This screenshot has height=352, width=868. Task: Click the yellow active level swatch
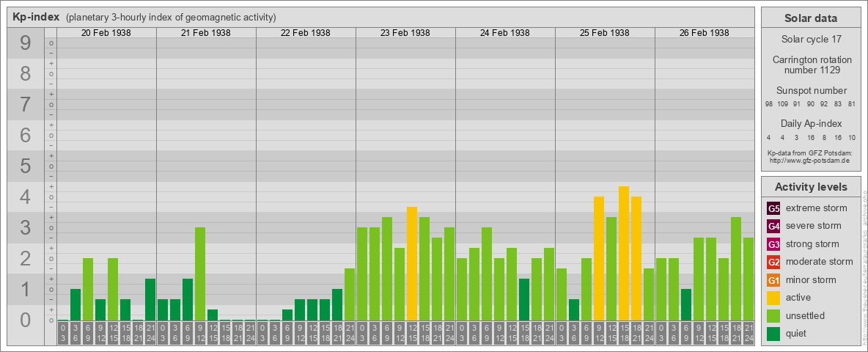[x=773, y=298]
